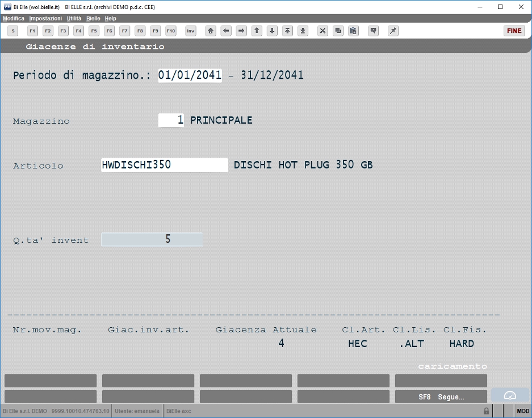
Task: Click the paste (clipboard) toolbar icon
Action: (x=353, y=31)
